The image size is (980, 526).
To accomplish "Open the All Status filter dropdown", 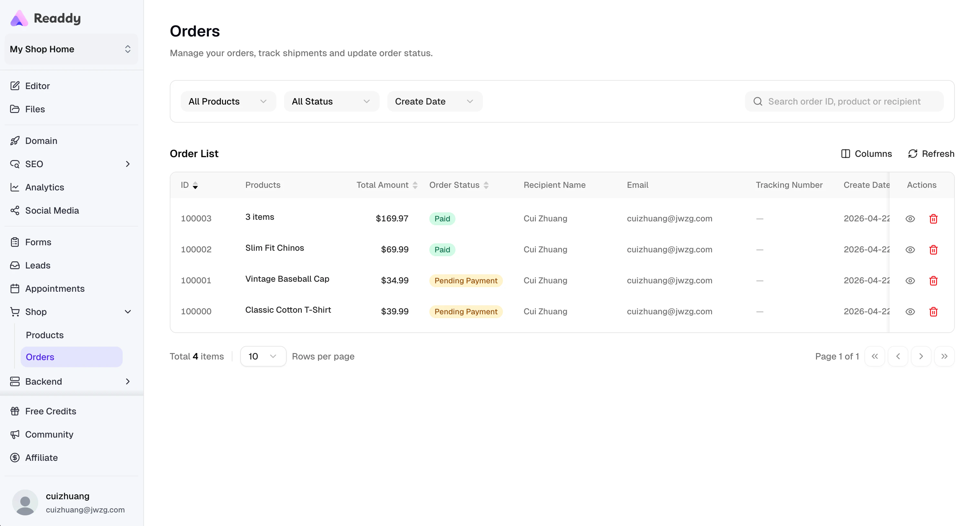I will (332, 102).
